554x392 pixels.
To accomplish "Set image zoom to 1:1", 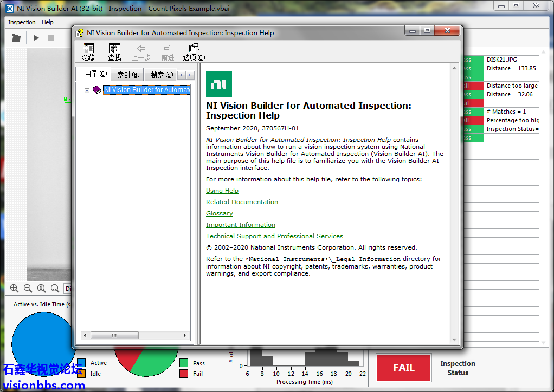I will (41, 289).
